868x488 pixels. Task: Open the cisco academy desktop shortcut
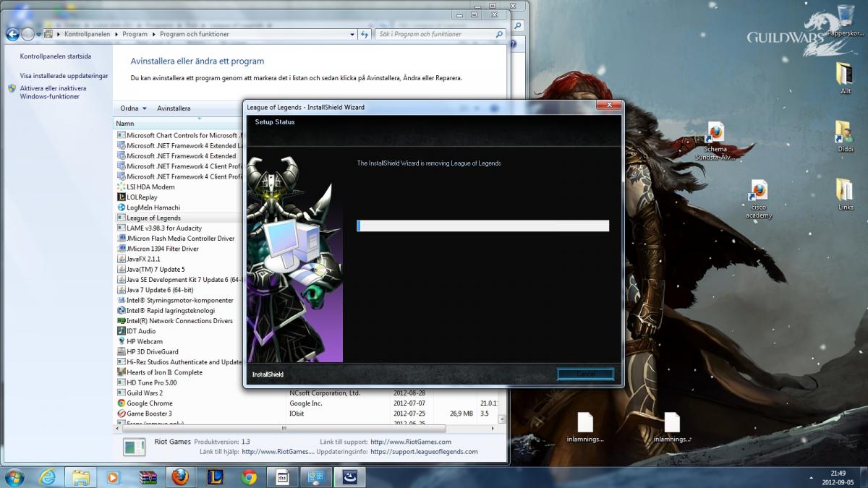758,200
